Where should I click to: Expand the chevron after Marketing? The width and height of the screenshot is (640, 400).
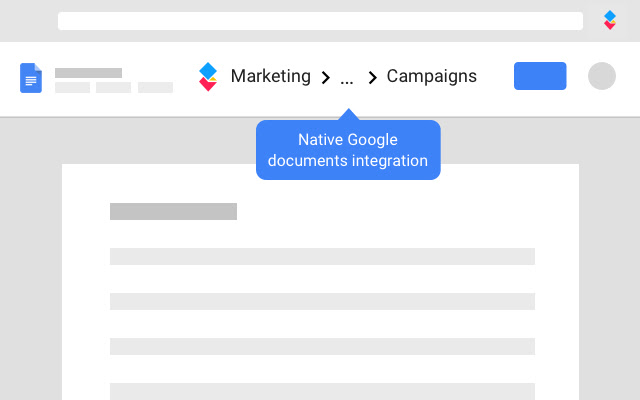click(325, 77)
